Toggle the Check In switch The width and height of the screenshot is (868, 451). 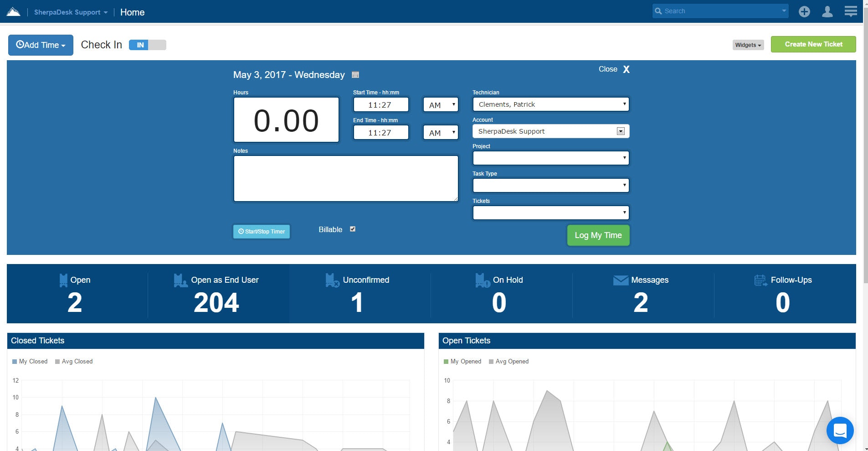147,45
